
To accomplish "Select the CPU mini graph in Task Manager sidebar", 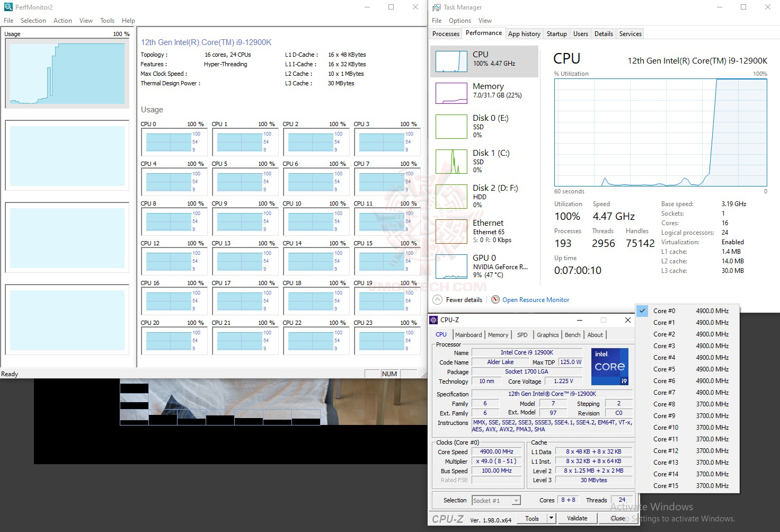I will [x=451, y=61].
